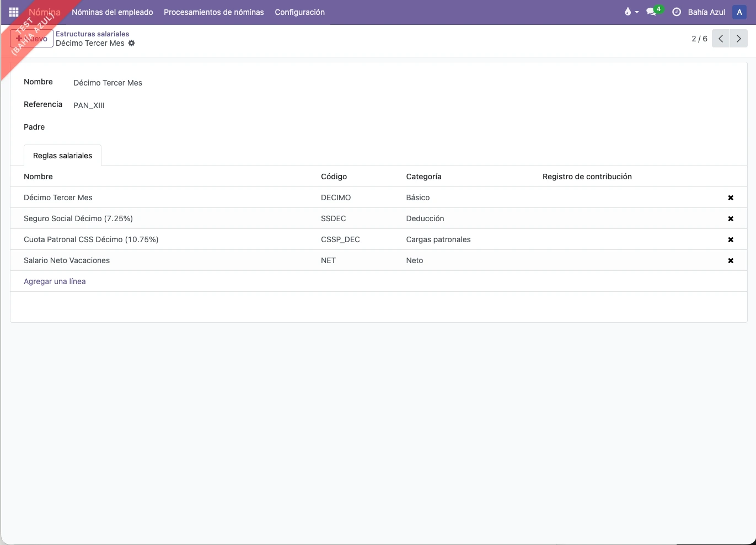Click Agregar una línea link
The width and height of the screenshot is (756, 545).
pyautogui.click(x=55, y=281)
